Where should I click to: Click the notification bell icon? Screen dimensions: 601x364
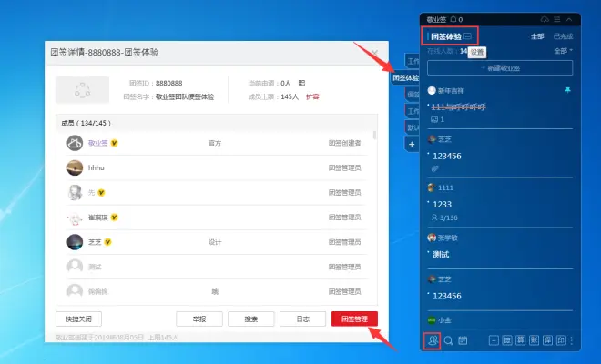click(453, 19)
